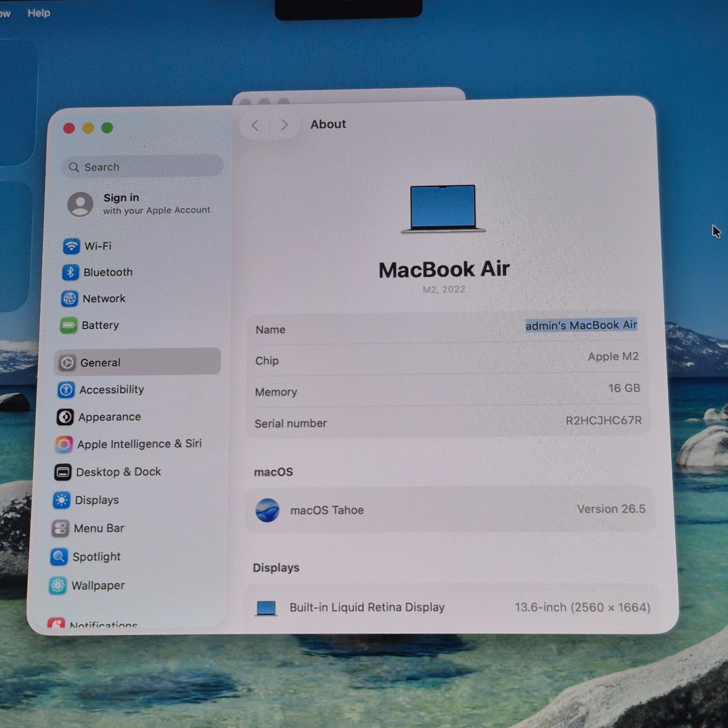Click the "Apple M2" chip value
728x728 pixels.
tap(613, 357)
